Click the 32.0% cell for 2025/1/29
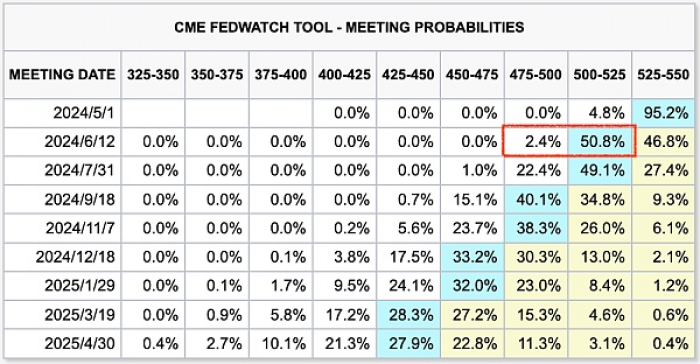The width and height of the screenshot is (700, 364). tap(472, 286)
